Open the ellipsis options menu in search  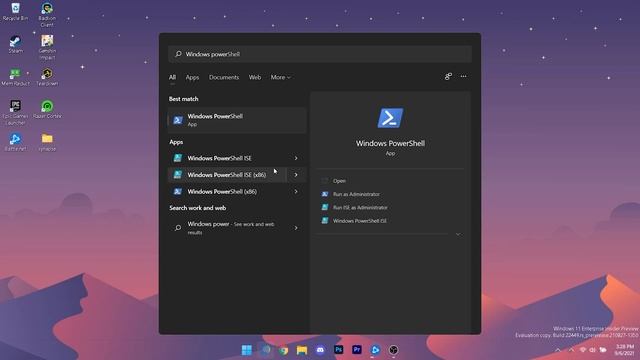tap(463, 76)
